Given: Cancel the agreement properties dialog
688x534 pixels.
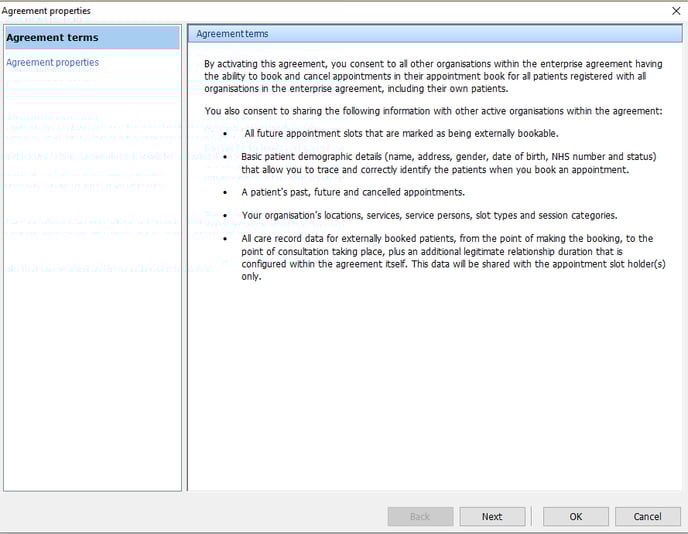Looking at the screenshot, I should point(647,516).
